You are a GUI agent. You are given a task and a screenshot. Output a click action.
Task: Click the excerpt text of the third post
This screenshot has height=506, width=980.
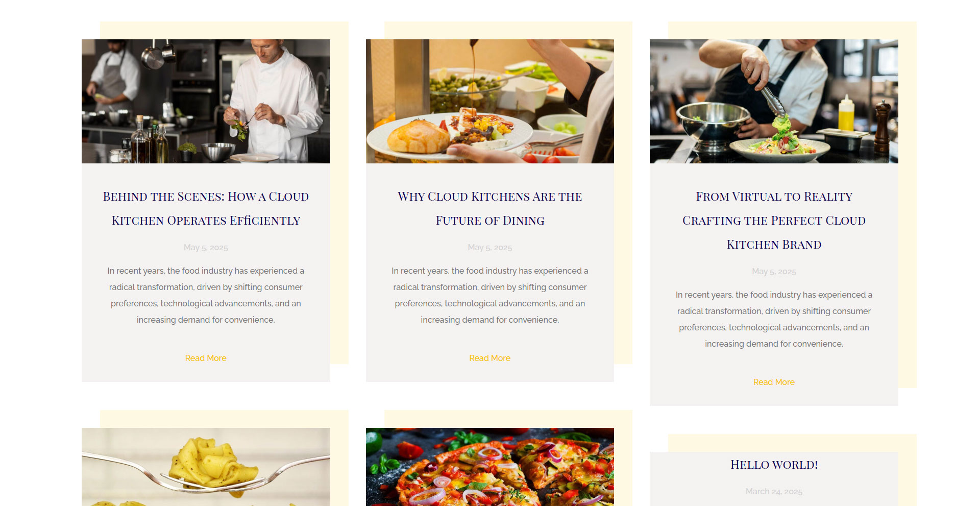tap(774, 319)
